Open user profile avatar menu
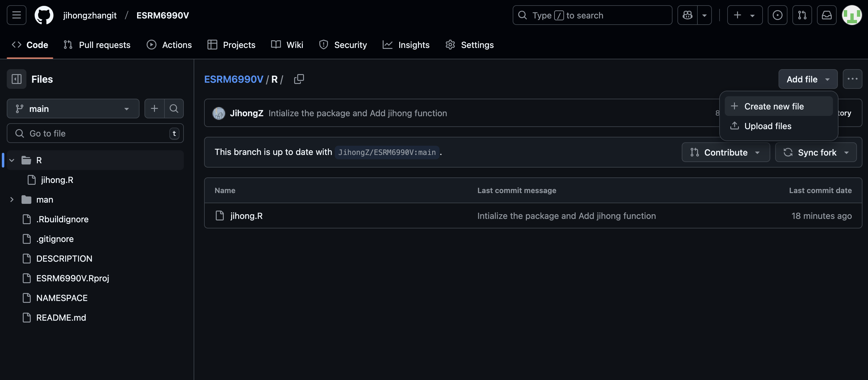The height and width of the screenshot is (380, 868). pos(851,15)
